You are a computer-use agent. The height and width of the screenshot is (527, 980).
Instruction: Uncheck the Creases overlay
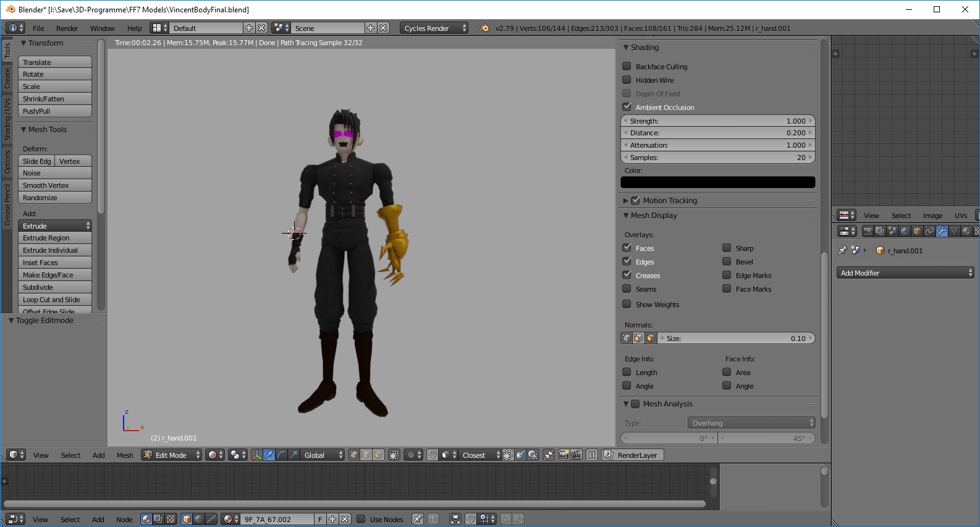coord(627,275)
